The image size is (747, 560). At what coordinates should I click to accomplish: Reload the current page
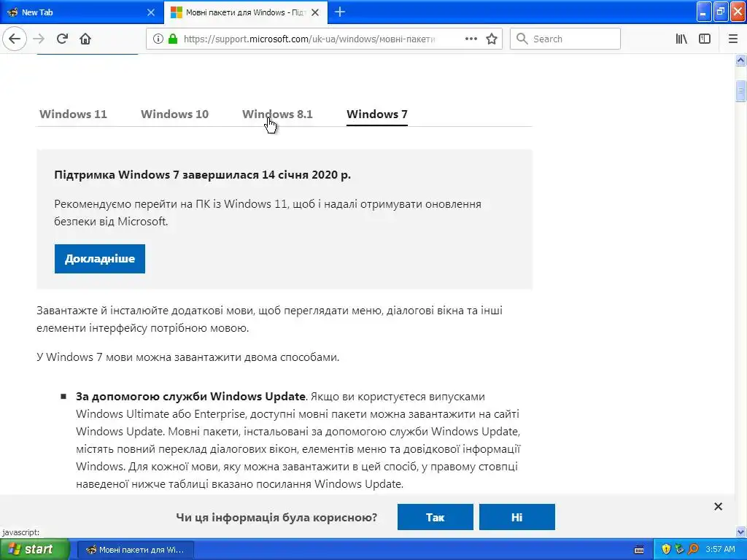coord(62,39)
